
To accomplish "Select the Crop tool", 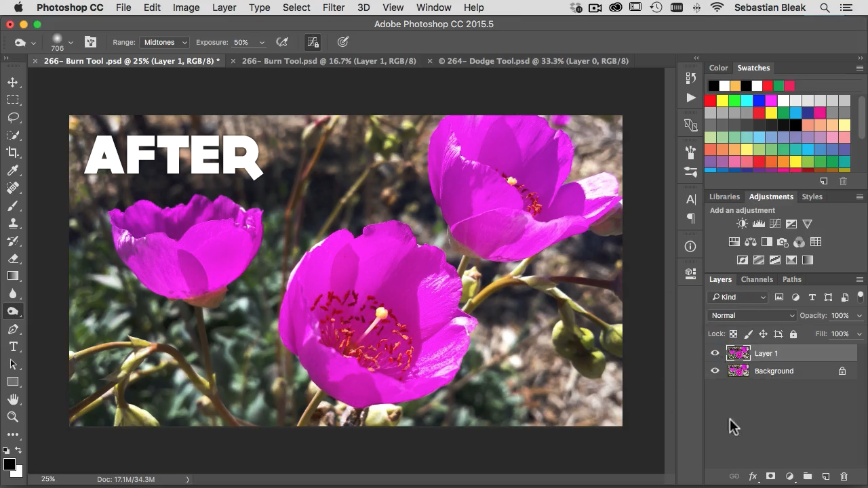I will click(x=13, y=152).
